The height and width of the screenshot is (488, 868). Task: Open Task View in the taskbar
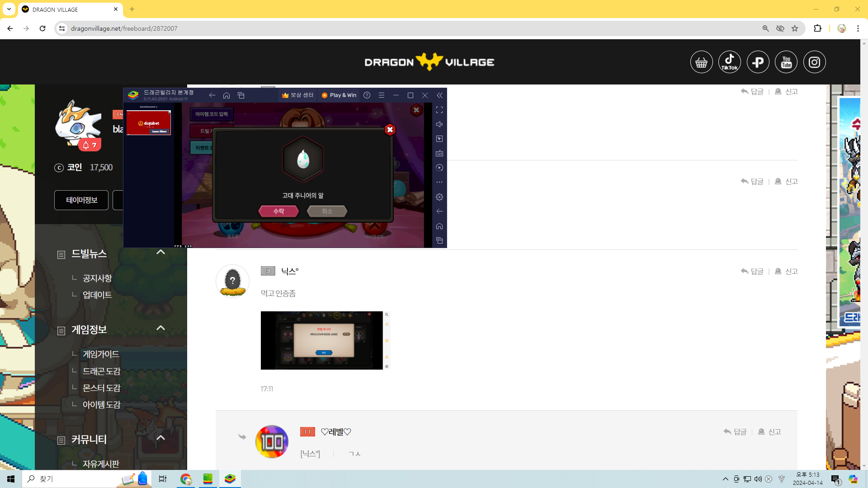click(163, 479)
